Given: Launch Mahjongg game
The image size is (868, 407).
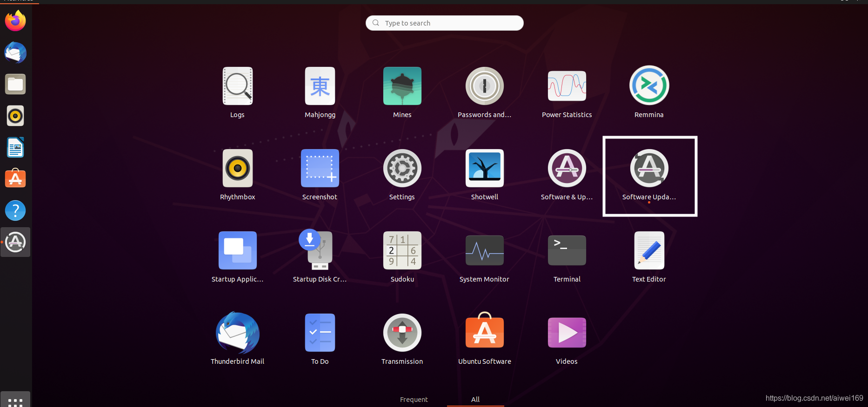Looking at the screenshot, I should 320,86.
